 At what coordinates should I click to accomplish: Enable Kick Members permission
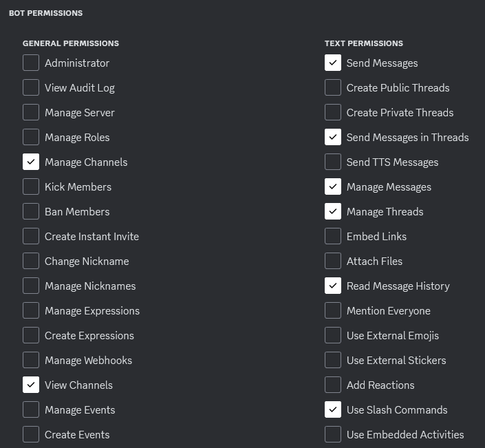(31, 186)
